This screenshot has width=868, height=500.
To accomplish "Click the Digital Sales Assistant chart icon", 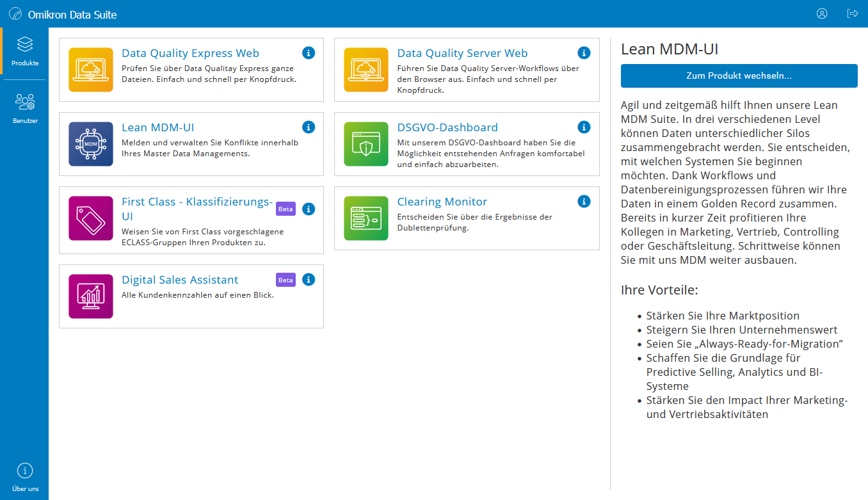I will click(91, 296).
